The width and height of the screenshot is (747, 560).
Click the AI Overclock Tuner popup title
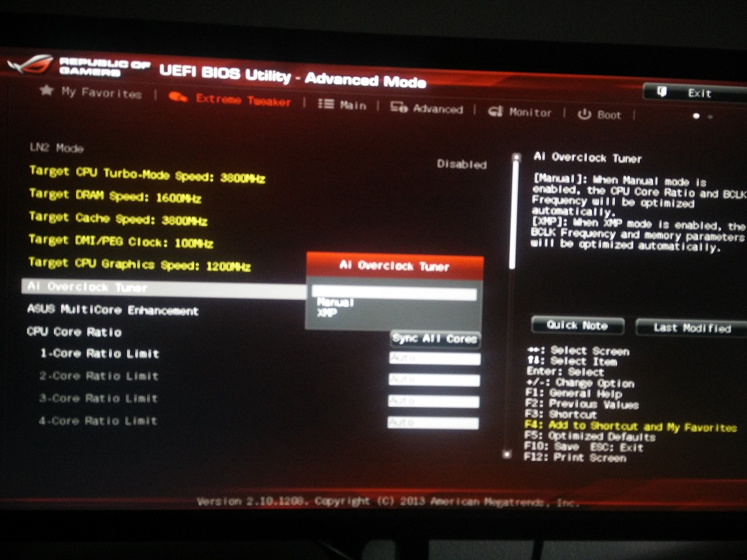point(394,266)
